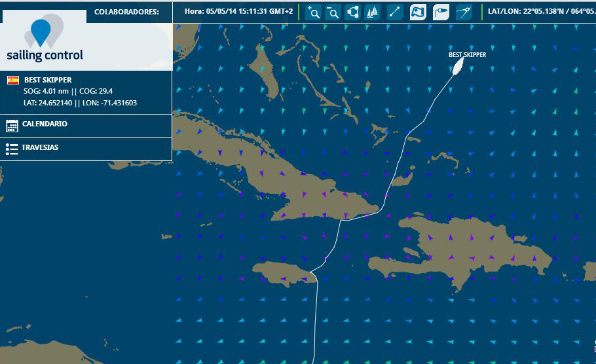
Task: Click the Spanish flag icon
Action: 12,81
